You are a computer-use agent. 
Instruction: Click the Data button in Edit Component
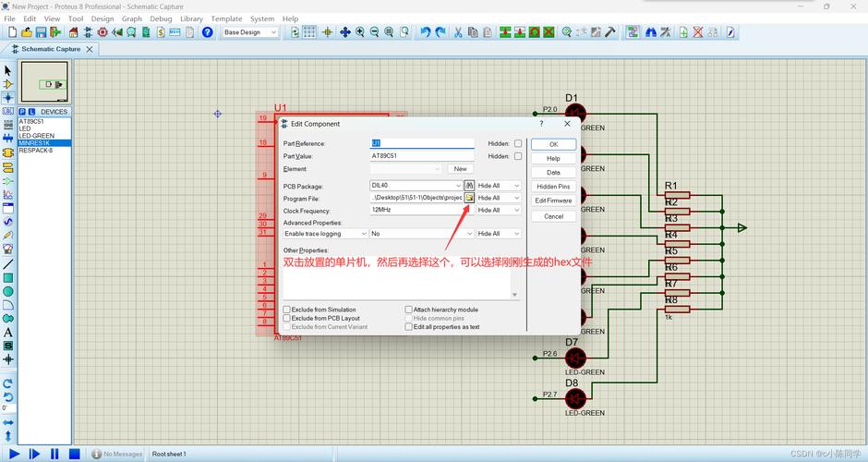[x=553, y=172]
